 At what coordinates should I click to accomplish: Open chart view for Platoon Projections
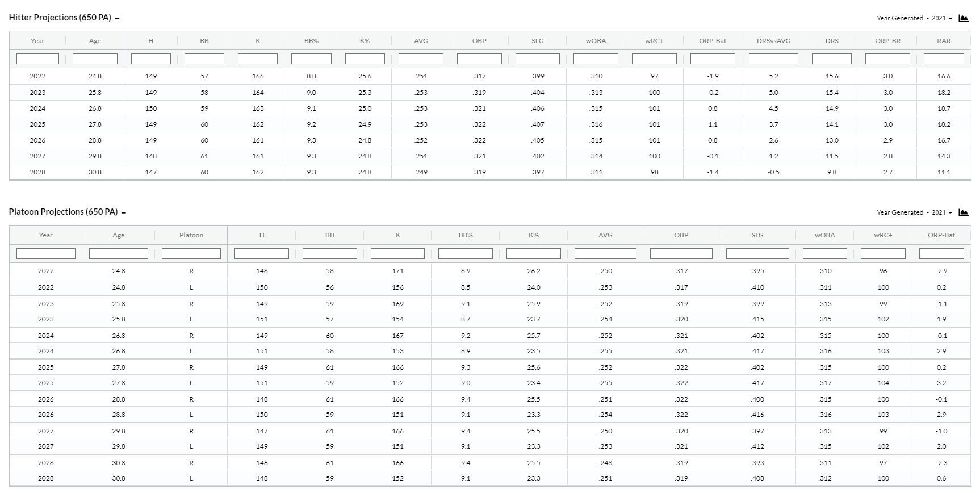coord(963,212)
